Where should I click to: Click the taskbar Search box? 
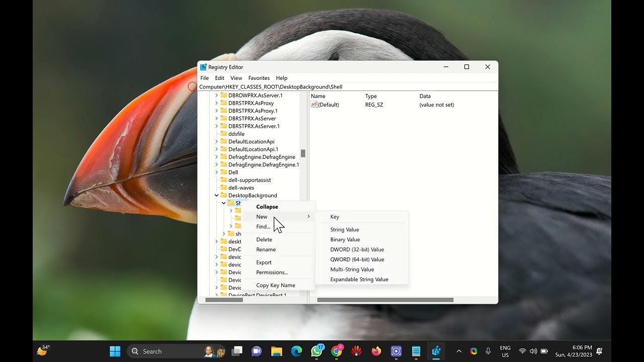[177, 351]
